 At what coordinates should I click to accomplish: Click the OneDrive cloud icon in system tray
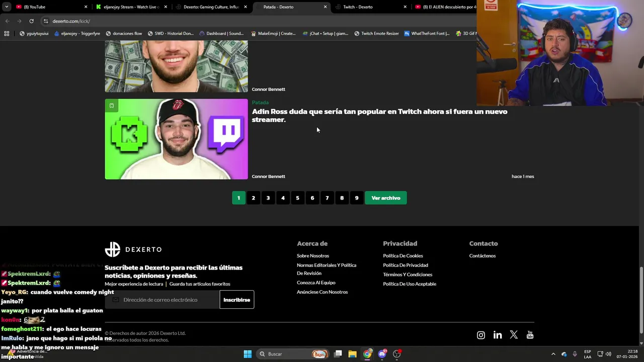click(x=564, y=354)
